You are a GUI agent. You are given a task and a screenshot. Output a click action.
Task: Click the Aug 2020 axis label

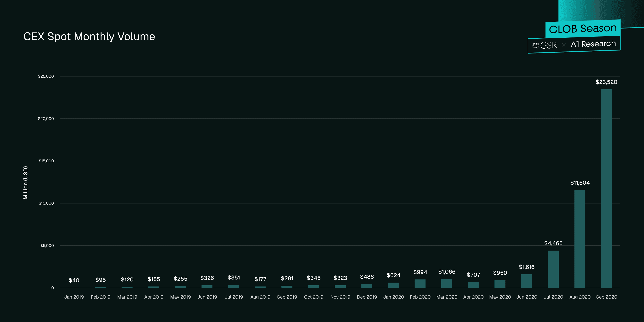pos(580,297)
